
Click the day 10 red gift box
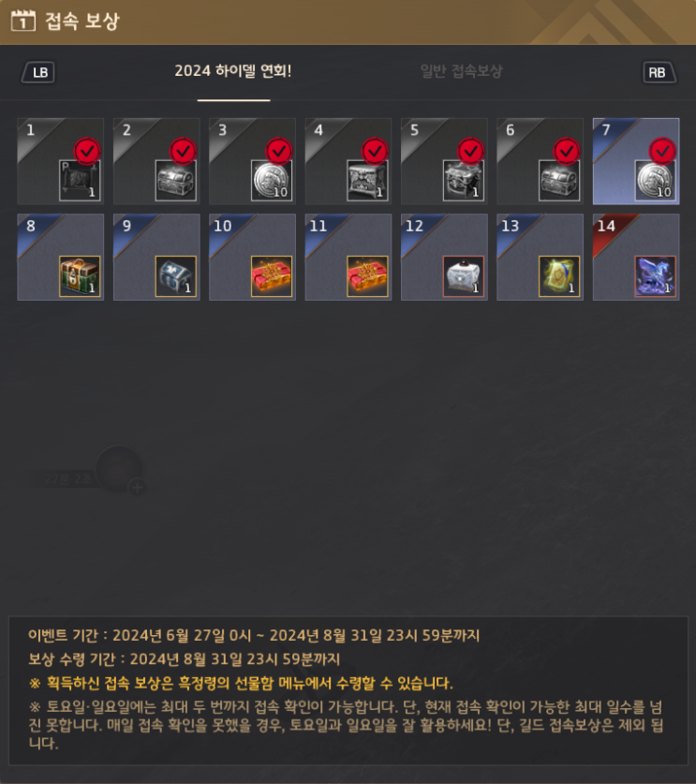272,276
